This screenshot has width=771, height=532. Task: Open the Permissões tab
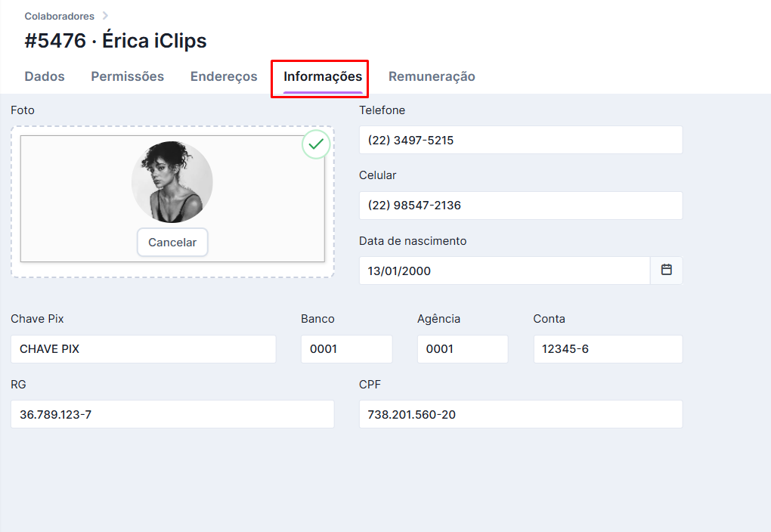pyautogui.click(x=127, y=76)
